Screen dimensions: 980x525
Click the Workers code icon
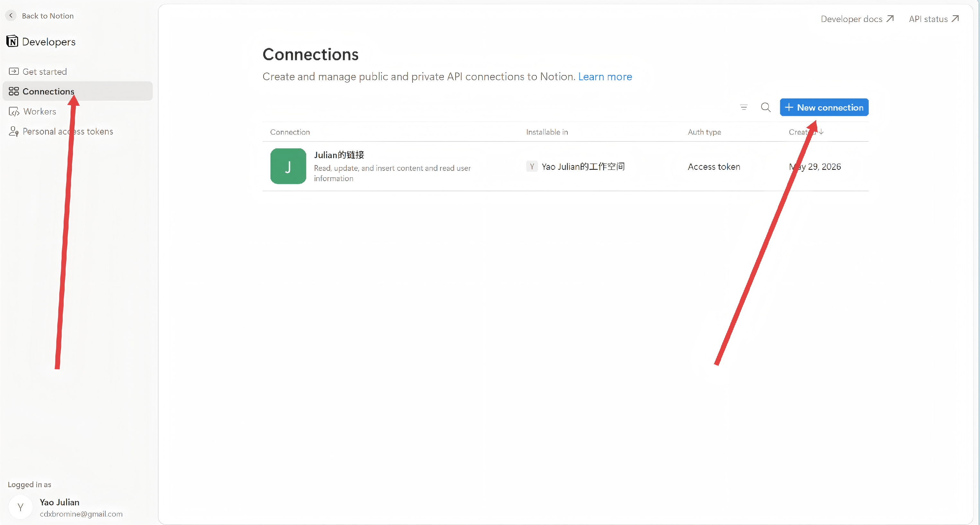pos(14,111)
